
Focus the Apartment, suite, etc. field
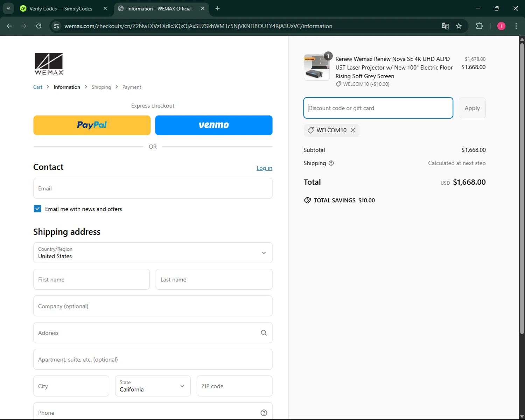tap(153, 359)
